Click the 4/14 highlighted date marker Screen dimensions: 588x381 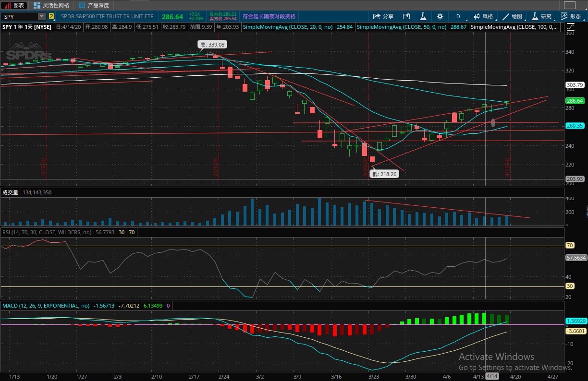click(492, 377)
